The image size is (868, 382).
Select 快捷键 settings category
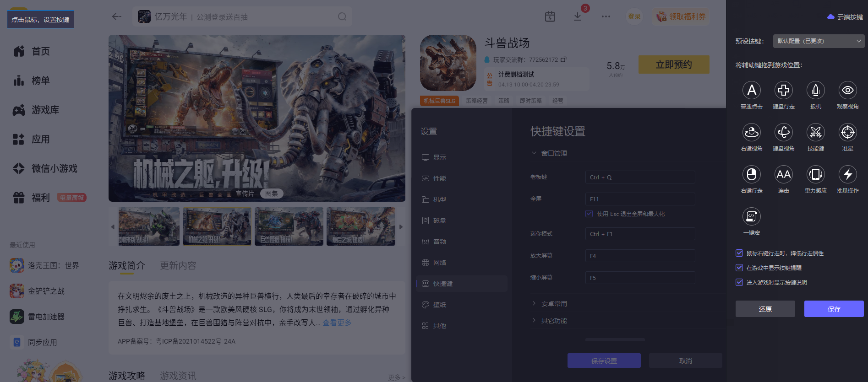(462, 284)
